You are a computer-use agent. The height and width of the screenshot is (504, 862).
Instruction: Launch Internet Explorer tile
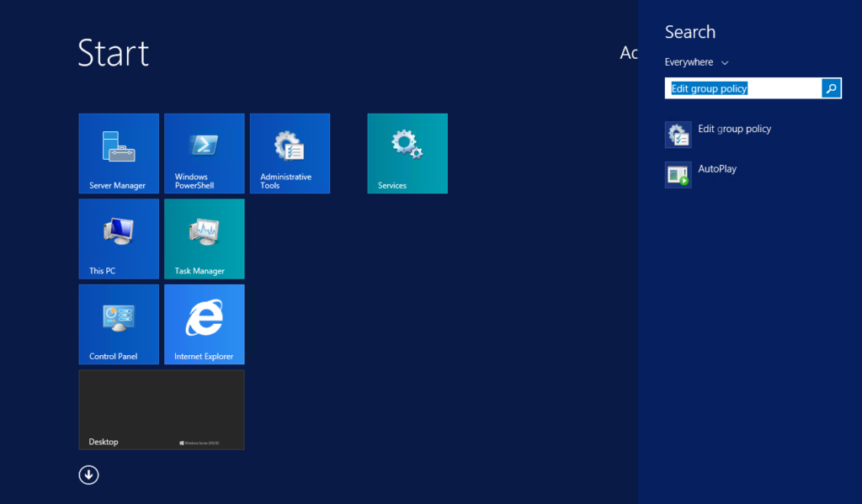pos(204,324)
